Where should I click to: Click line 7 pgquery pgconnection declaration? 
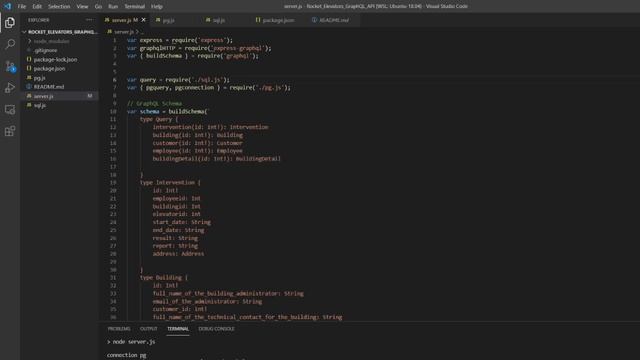pos(209,87)
